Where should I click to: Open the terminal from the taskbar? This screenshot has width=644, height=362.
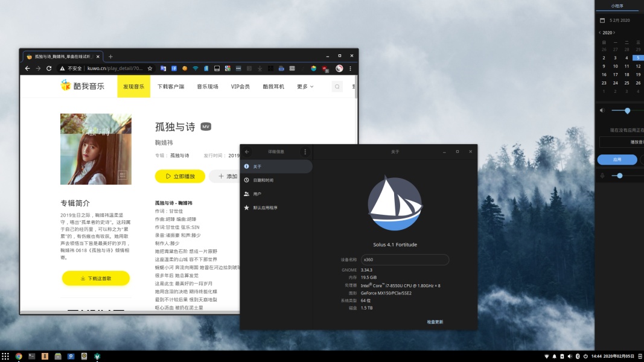click(x=31, y=356)
